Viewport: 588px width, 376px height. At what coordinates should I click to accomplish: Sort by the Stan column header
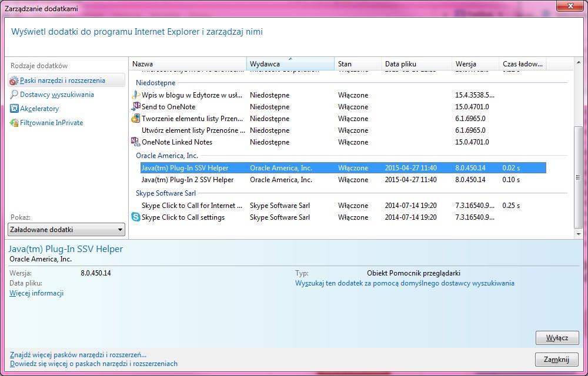pyautogui.click(x=358, y=64)
